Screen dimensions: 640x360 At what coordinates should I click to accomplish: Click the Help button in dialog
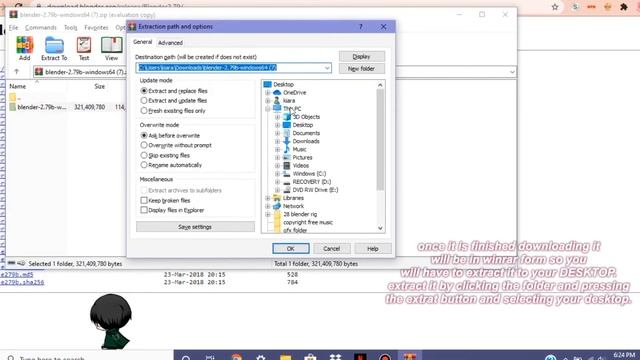tap(373, 249)
